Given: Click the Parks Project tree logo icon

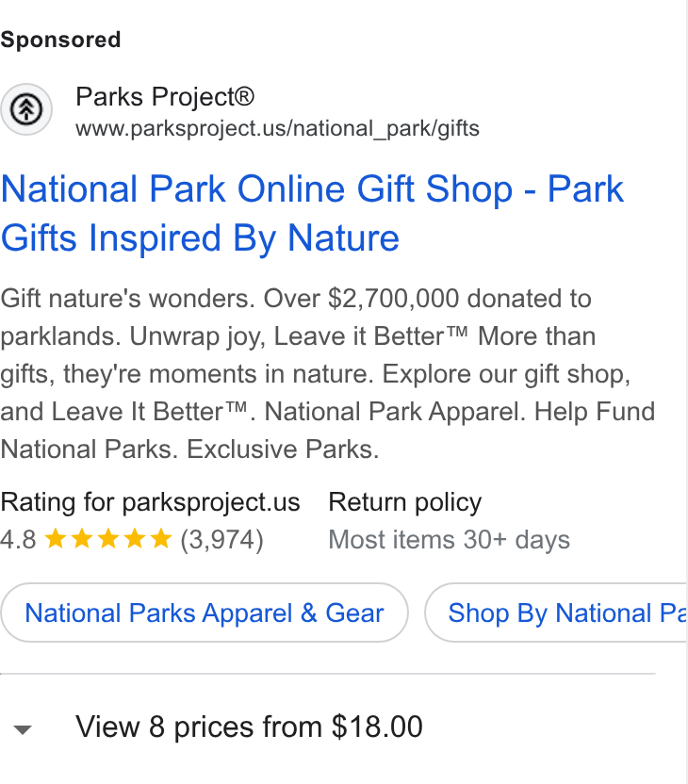Looking at the screenshot, I should tap(26, 109).
